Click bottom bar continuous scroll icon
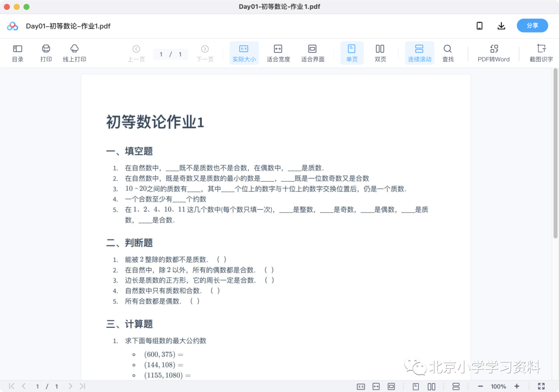The width and height of the screenshot is (559, 392). tap(456, 387)
